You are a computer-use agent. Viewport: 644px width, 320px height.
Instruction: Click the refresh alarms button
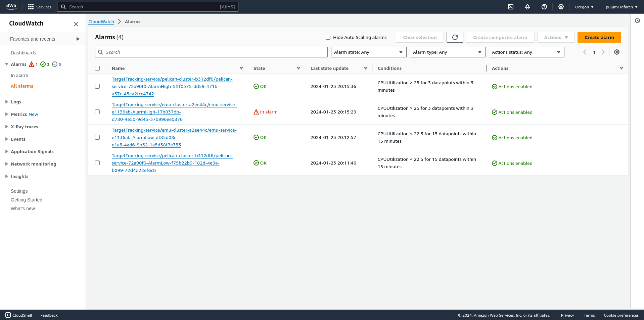click(x=455, y=37)
